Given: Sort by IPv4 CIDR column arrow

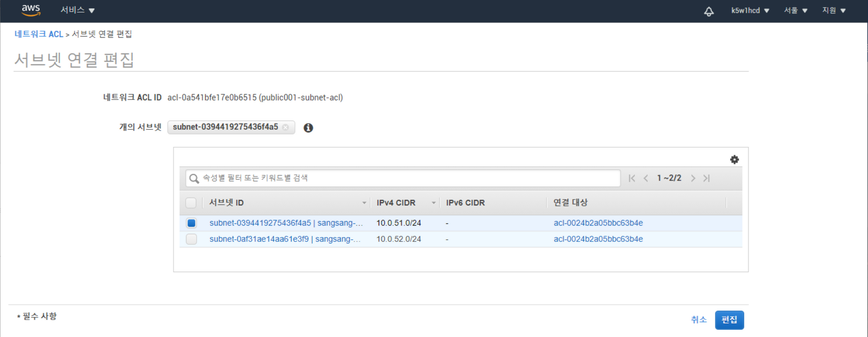Looking at the screenshot, I should click(434, 203).
